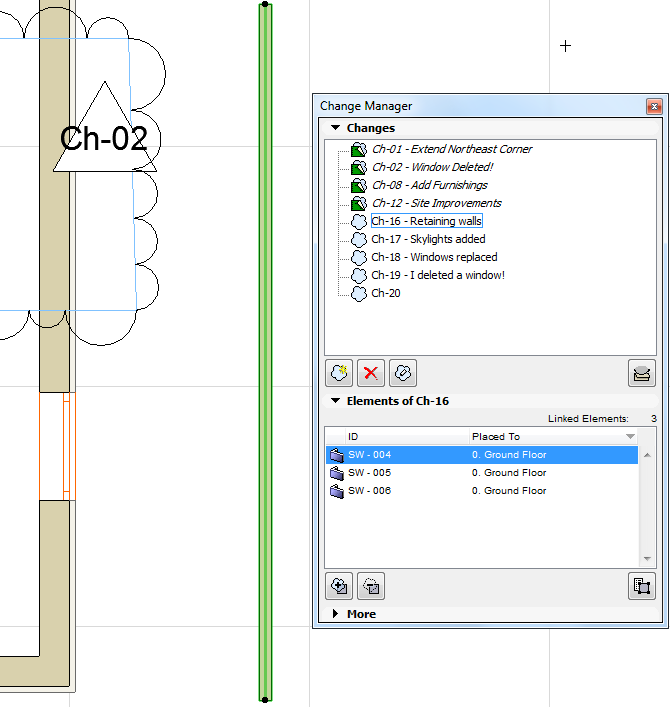670x707 pixels.
Task: Select Ch-12 - Site Improvements change
Action: (436, 203)
